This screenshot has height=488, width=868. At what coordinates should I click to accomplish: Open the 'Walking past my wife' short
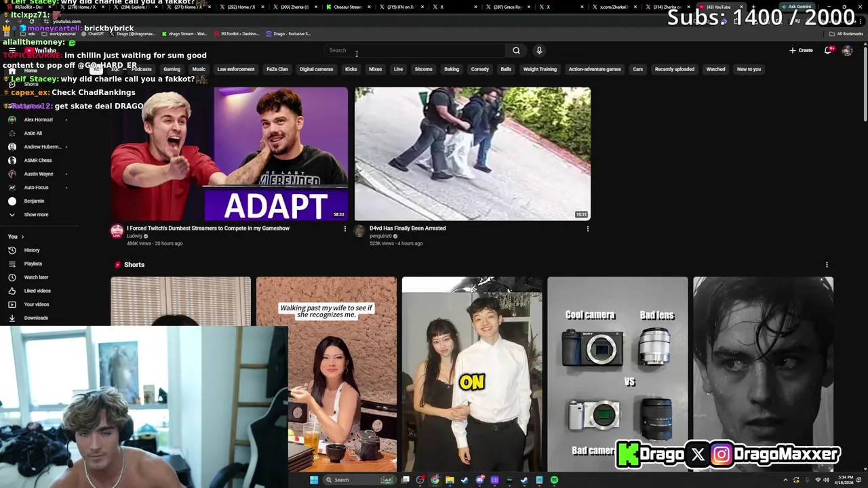327,374
